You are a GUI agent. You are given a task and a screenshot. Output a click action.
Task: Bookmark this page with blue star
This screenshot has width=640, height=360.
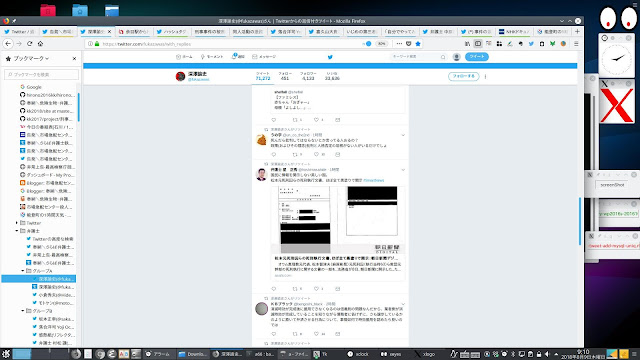click(418, 44)
